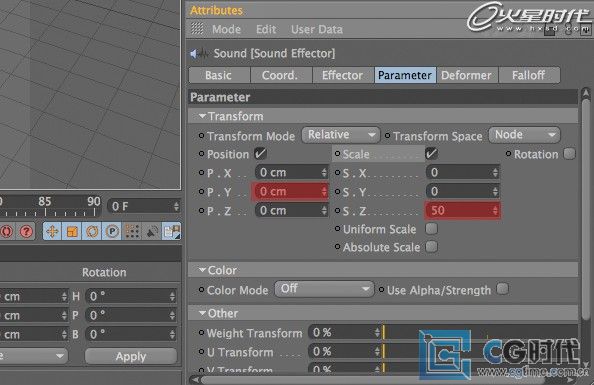Viewport: 594px width, 385px height.
Task: Open the Transform Mode Relative dropdown
Action: point(341,135)
